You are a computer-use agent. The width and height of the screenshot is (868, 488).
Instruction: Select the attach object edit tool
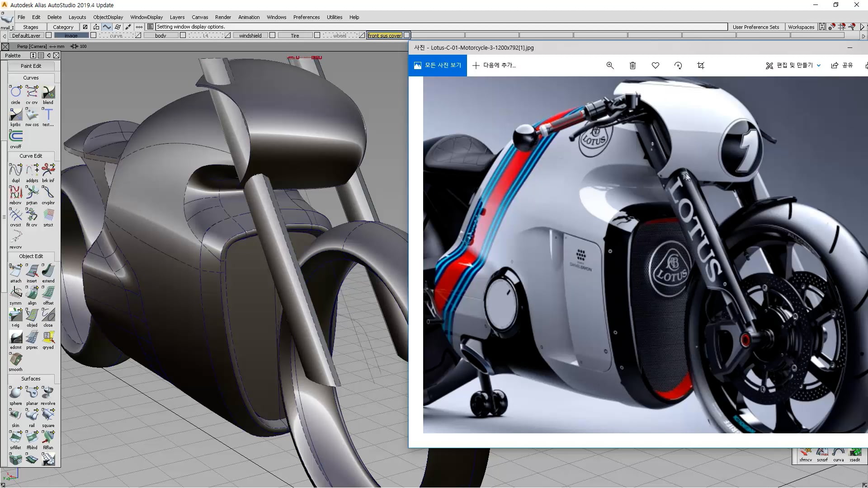coord(16,270)
